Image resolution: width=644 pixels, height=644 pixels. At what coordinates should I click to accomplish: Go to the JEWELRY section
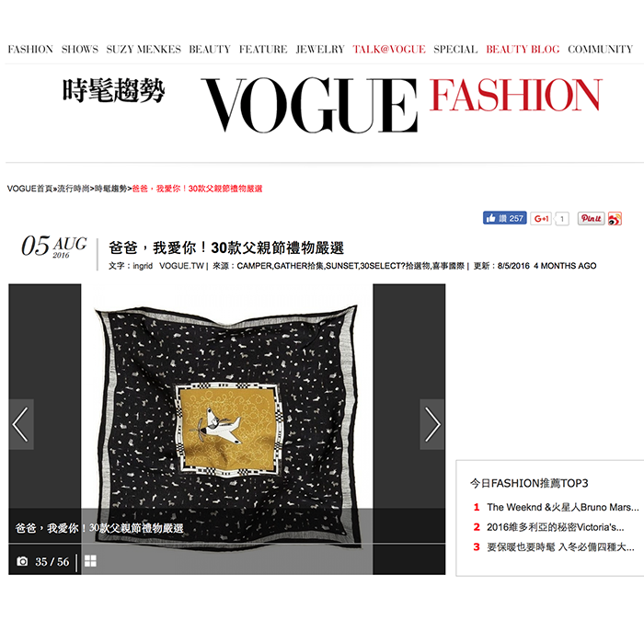[320, 50]
